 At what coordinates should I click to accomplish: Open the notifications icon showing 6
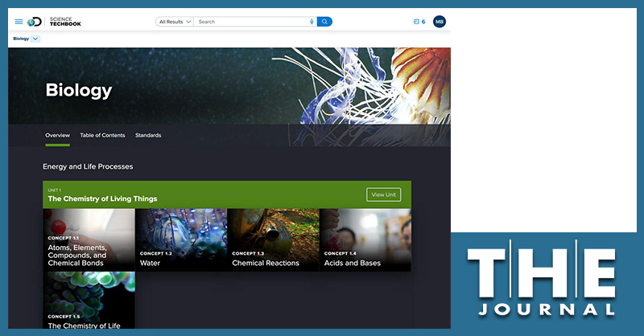point(419,22)
